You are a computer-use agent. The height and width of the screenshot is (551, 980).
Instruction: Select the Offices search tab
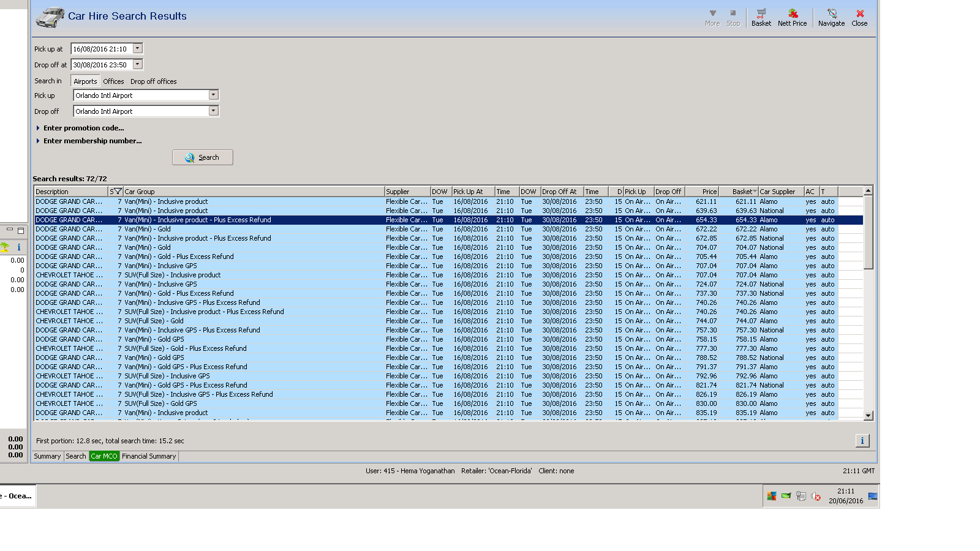tap(113, 81)
